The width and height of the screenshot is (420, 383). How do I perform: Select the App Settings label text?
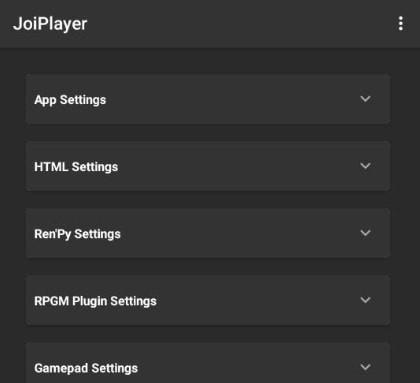pos(70,100)
